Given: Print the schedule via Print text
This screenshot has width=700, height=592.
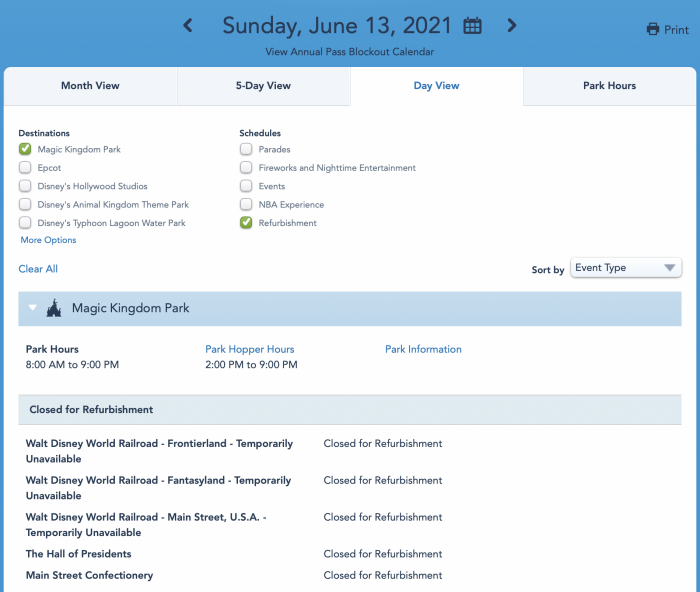Looking at the screenshot, I should click(676, 30).
